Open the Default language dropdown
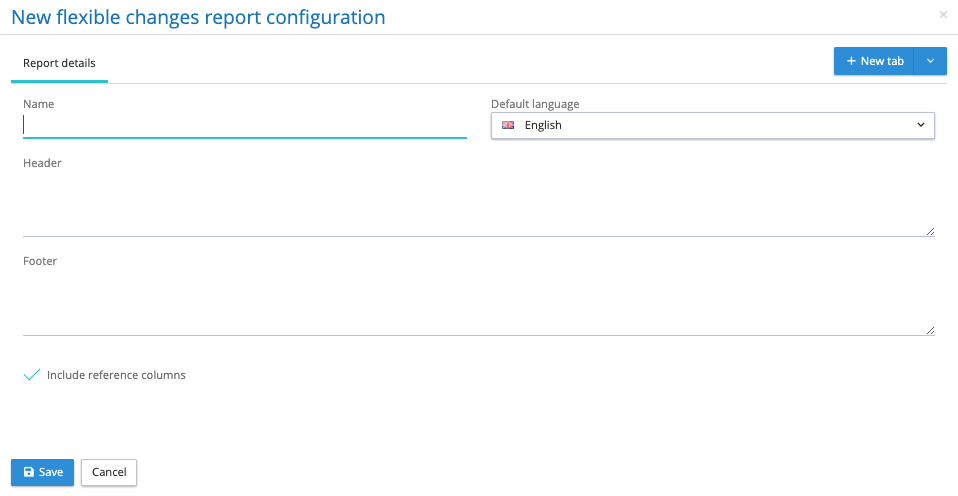This screenshot has height=496, width=958. [712, 125]
